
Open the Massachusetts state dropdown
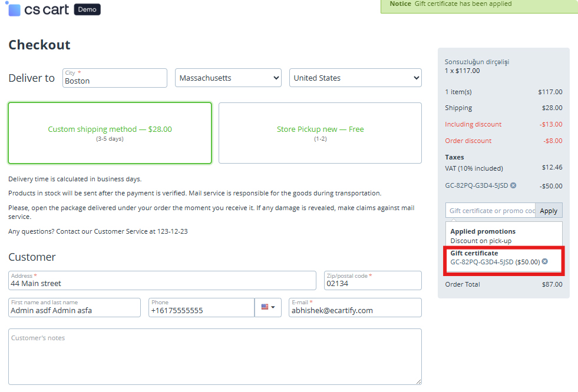pyautogui.click(x=228, y=78)
